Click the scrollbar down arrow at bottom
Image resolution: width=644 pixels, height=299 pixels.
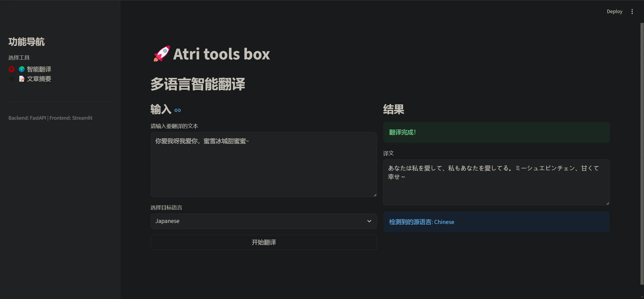(x=642, y=297)
